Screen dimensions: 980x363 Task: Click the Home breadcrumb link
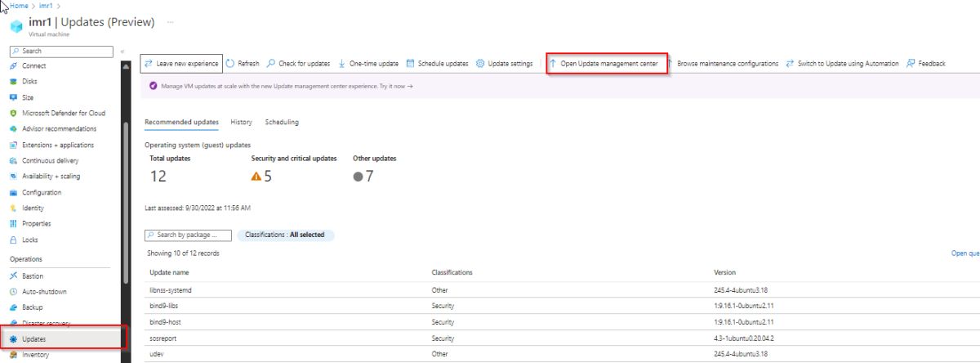19,6
